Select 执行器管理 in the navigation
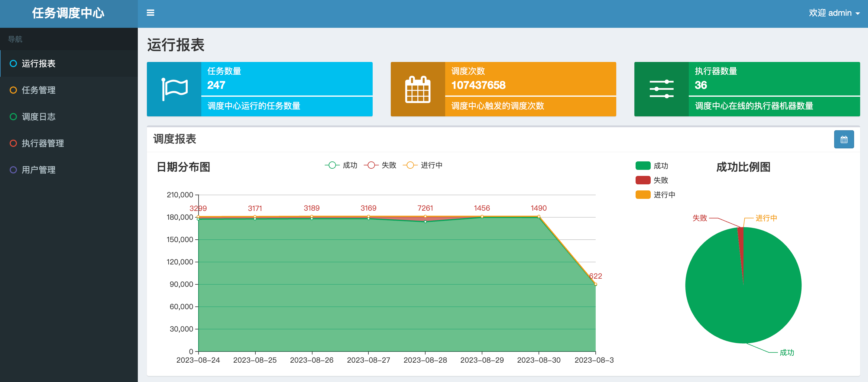Screen dimensions: 868x382 point(69,143)
